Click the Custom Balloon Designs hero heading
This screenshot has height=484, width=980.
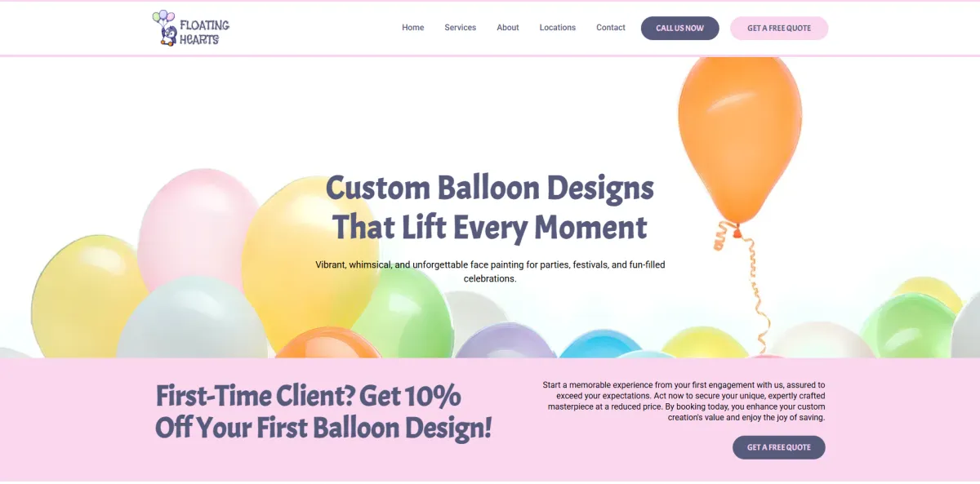(490, 207)
